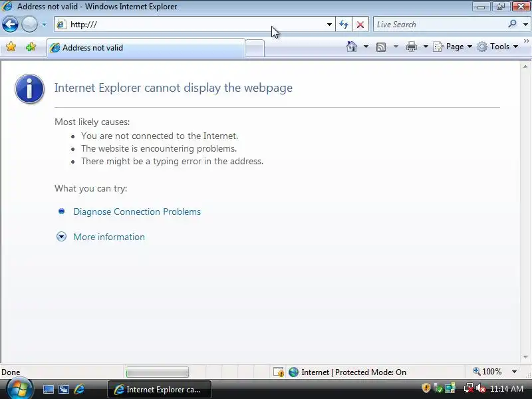Expand the Home button dropdown arrow
Viewport: 532px width, 399px height.
tap(366, 47)
